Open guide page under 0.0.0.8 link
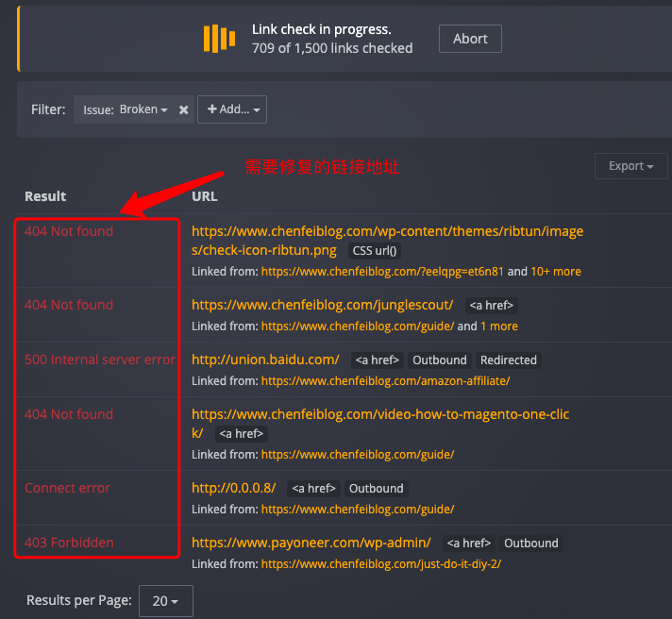This screenshot has height=619, width=672. [358, 510]
